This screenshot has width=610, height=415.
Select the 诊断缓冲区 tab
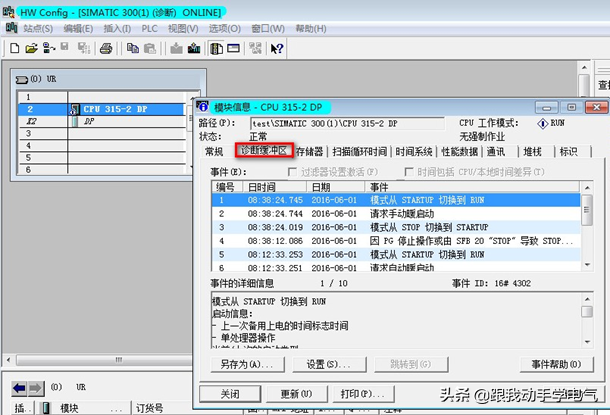coord(264,151)
